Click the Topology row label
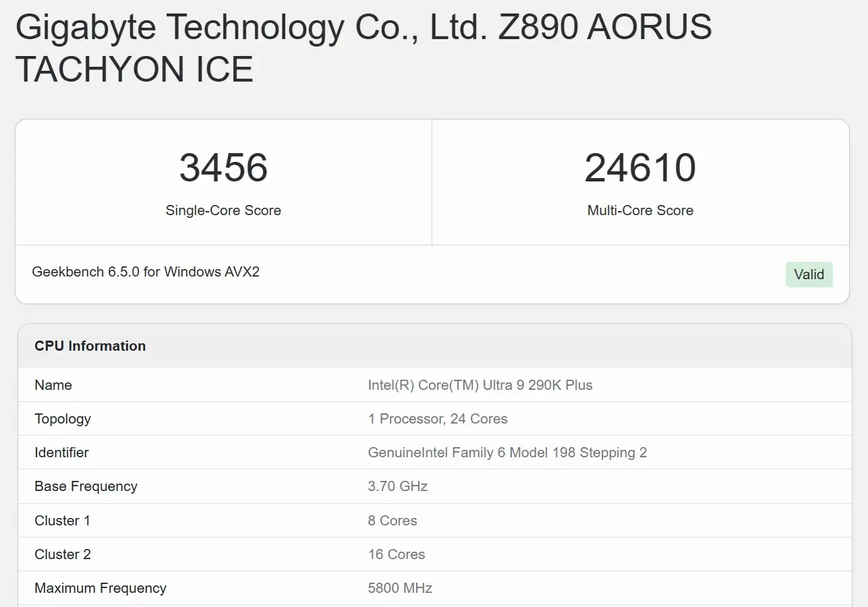 [63, 419]
